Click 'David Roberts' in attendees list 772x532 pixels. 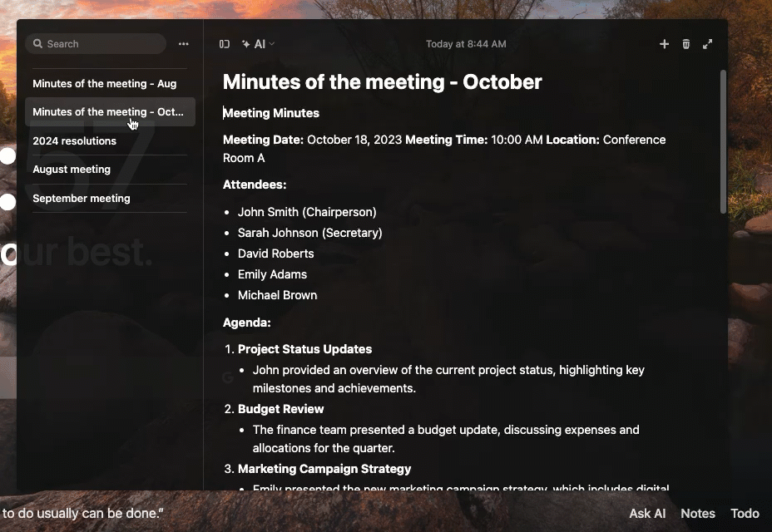click(275, 254)
